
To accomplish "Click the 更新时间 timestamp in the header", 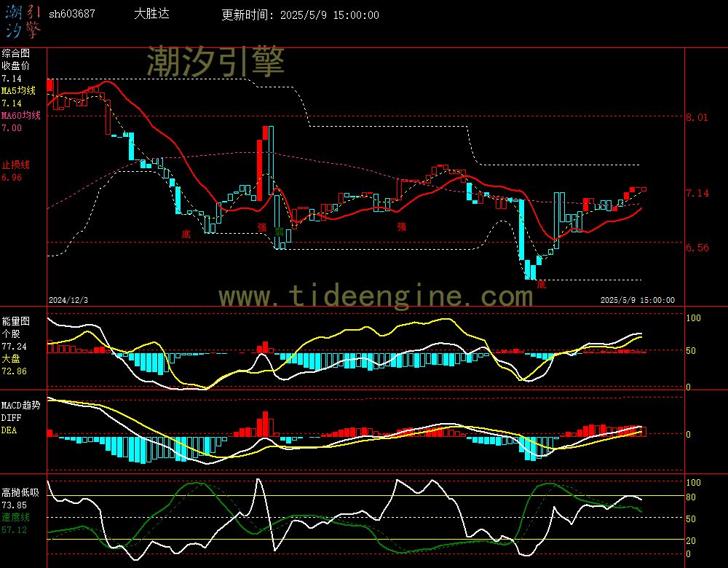I will point(300,15).
